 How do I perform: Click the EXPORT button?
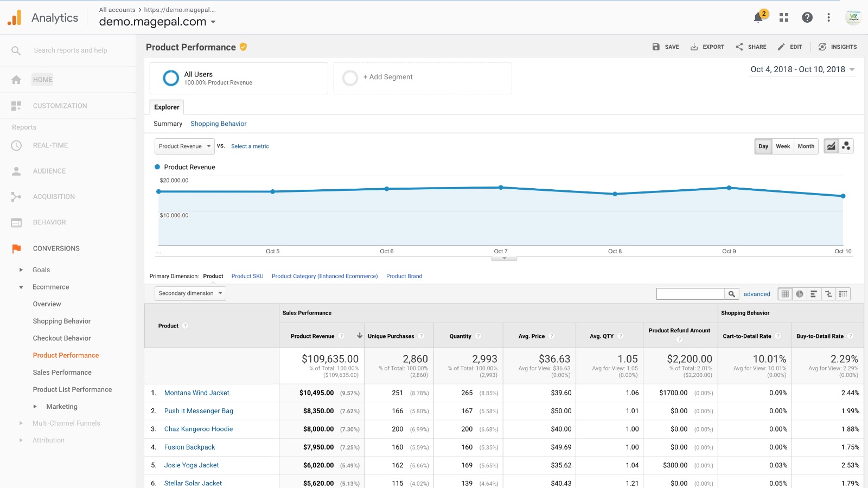pos(707,47)
